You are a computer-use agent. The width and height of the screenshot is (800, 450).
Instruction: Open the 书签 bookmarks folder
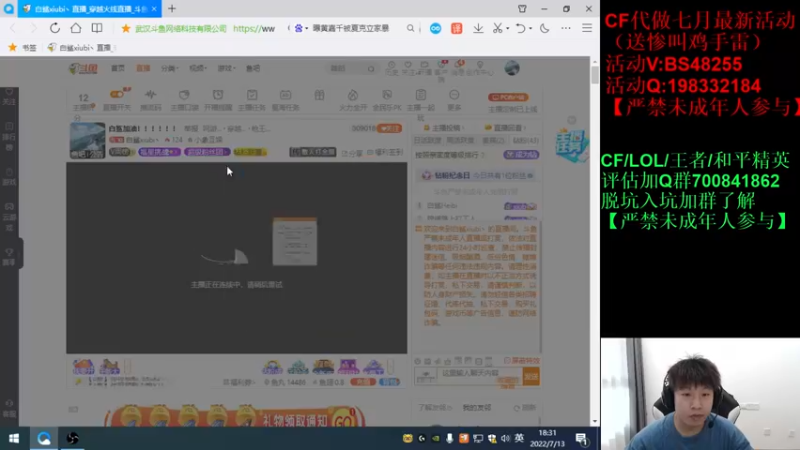[22, 47]
